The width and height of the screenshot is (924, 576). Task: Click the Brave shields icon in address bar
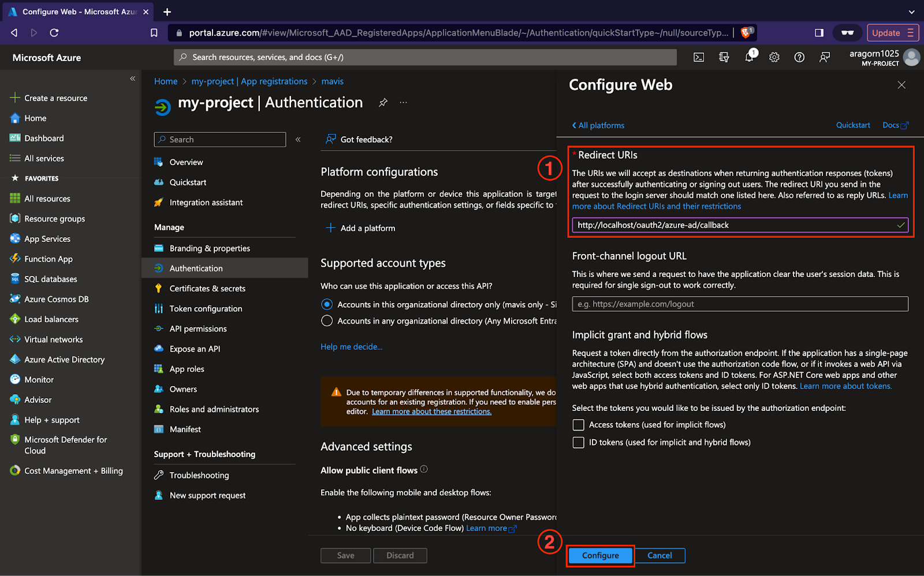pyautogui.click(x=746, y=32)
